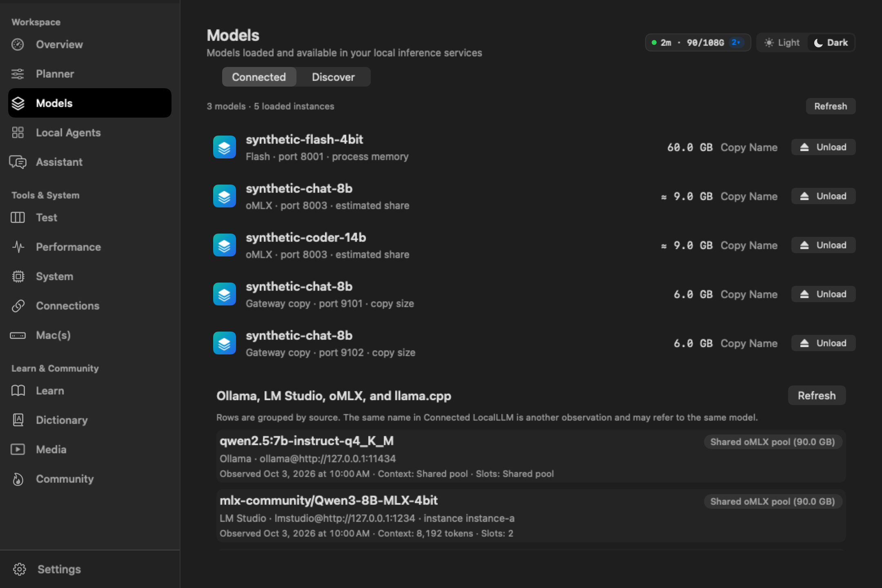Click the Dictionary book icon
This screenshot has width=882, height=588.
point(18,420)
